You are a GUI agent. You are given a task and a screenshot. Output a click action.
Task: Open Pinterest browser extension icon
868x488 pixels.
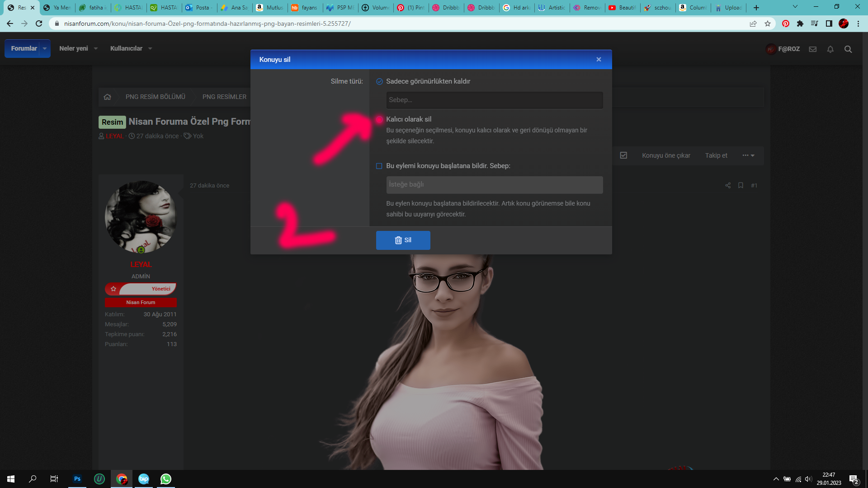pyautogui.click(x=786, y=23)
